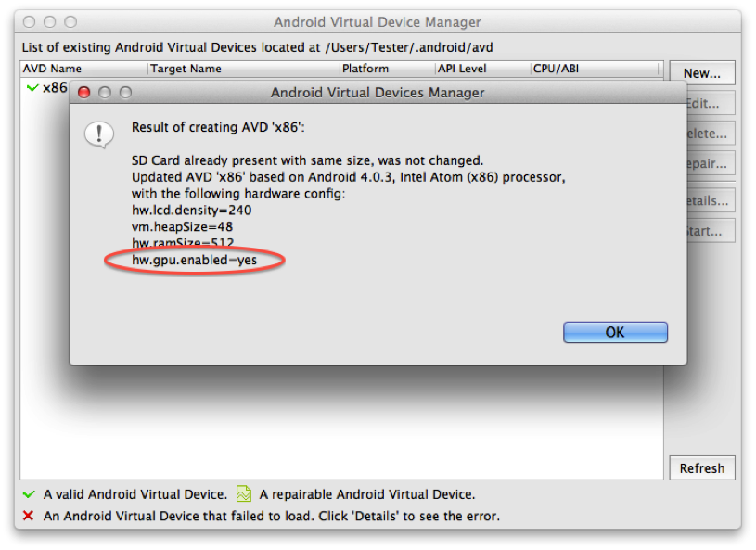Screen dimensions: 756x550
Task: Click the partially hidden Start... button
Action: [x=703, y=231]
